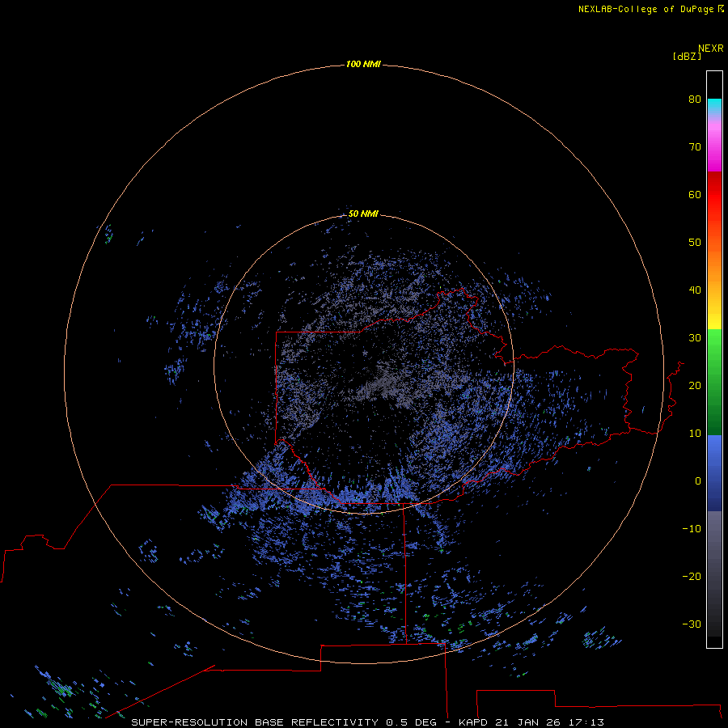Click the 100 NMI range ring label

[x=363, y=64]
